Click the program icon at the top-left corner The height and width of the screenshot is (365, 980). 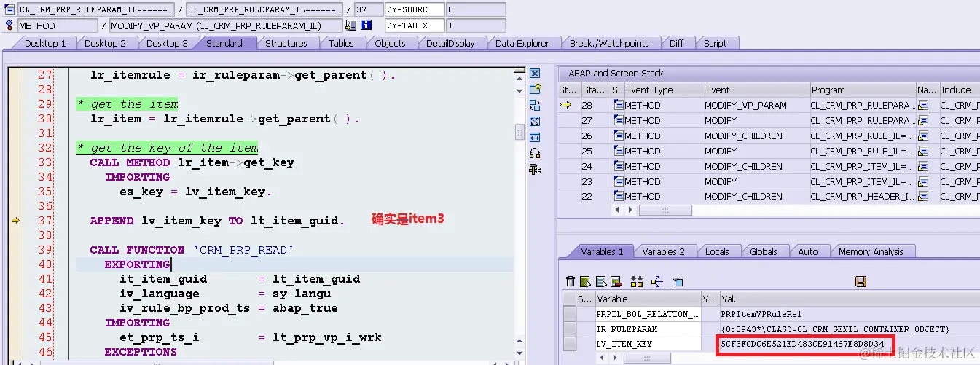[9, 9]
